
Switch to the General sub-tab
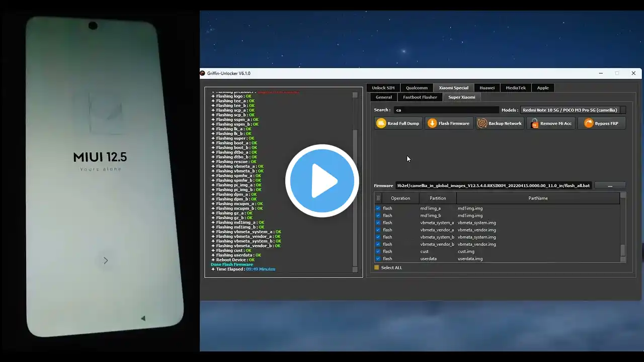(x=383, y=97)
